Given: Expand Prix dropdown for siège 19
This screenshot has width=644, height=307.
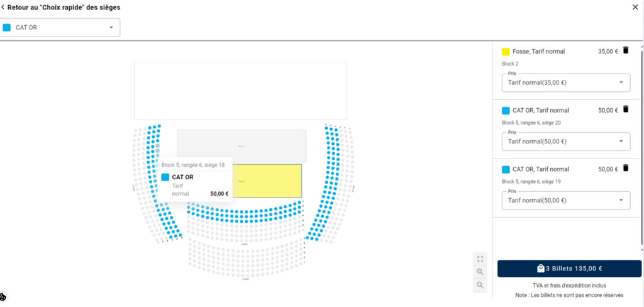Looking at the screenshot, I should [x=566, y=201].
